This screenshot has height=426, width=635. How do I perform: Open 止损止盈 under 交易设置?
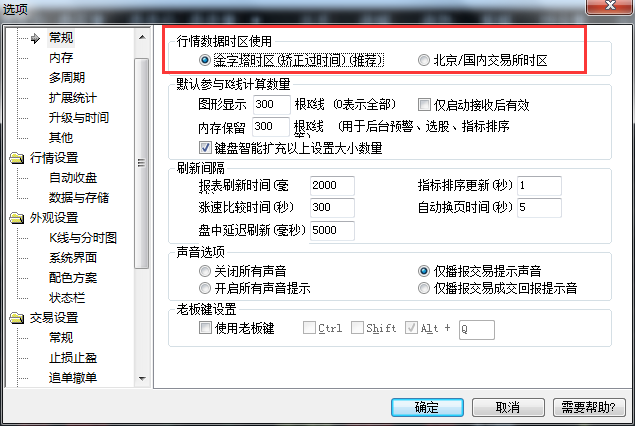tap(73, 358)
